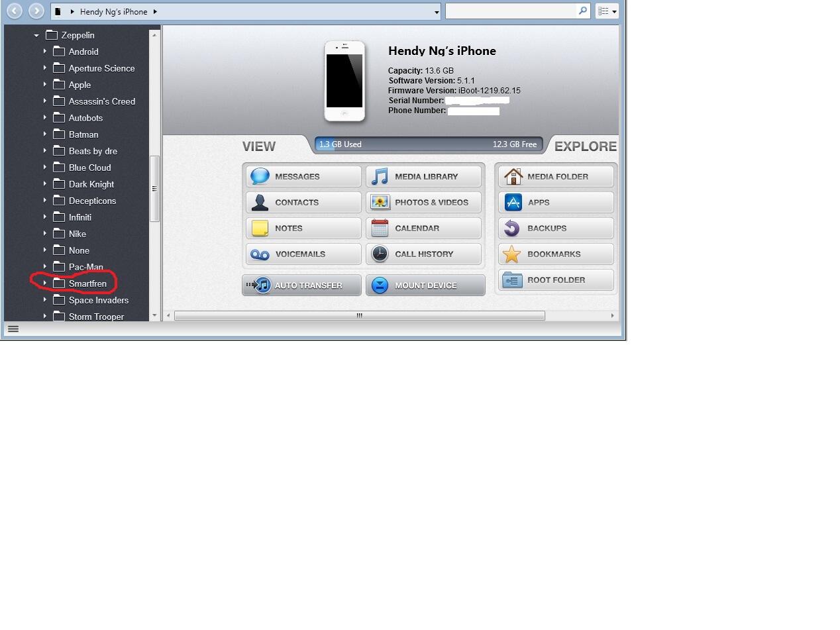The height and width of the screenshot is (630, 840).
Task: Click the sidebar vertical scrollbar thumb
Action: [x=154, y=189]
